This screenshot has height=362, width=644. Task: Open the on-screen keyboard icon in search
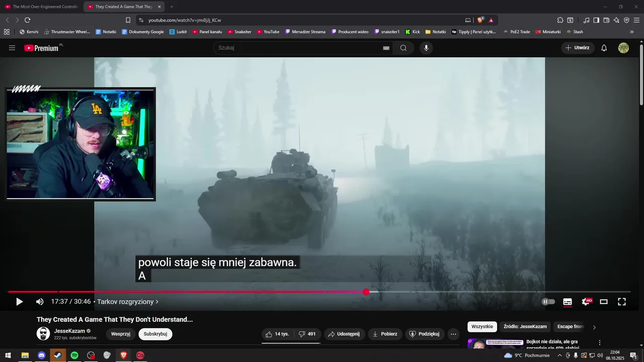click(386, 48)
